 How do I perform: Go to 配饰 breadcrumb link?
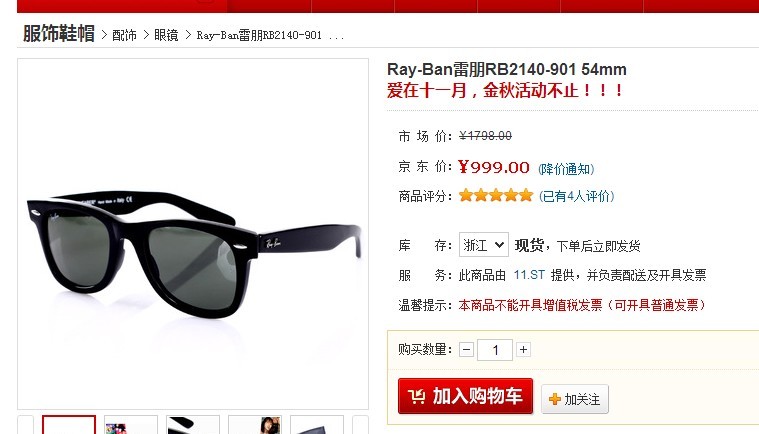tap(124, 35)
